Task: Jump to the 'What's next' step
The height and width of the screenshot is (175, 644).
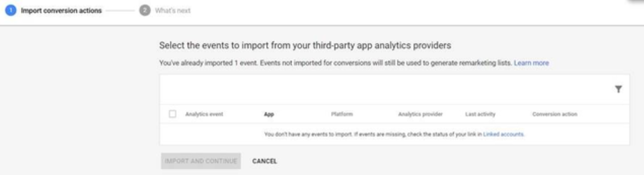Action: pyautogui.click(x=173, y=11)
